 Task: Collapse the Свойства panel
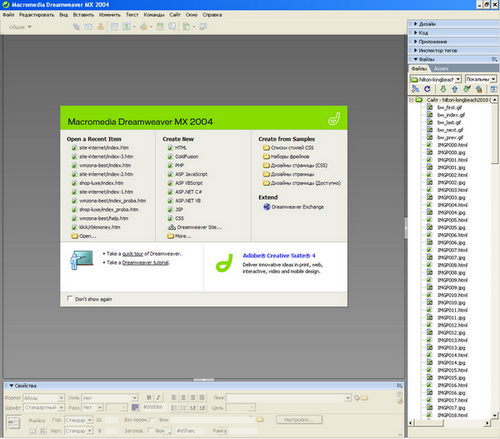11,386
